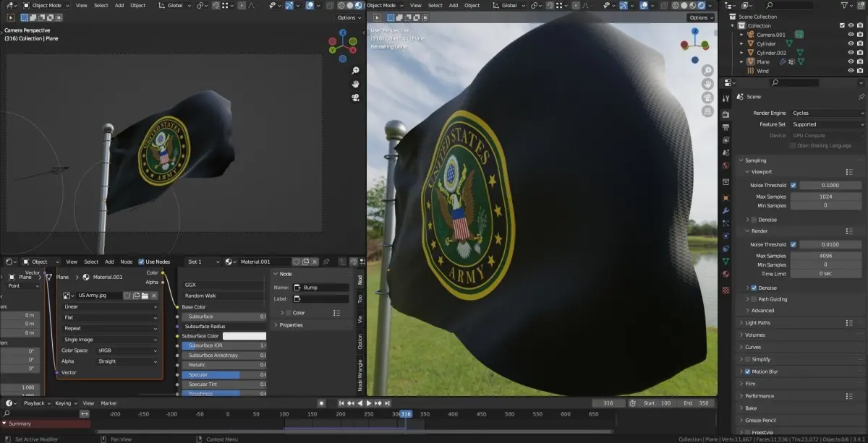868x443 pixels.
Task: Toggle Viewport Noise Threshold checkbox
Action: (x=793, y=185)
